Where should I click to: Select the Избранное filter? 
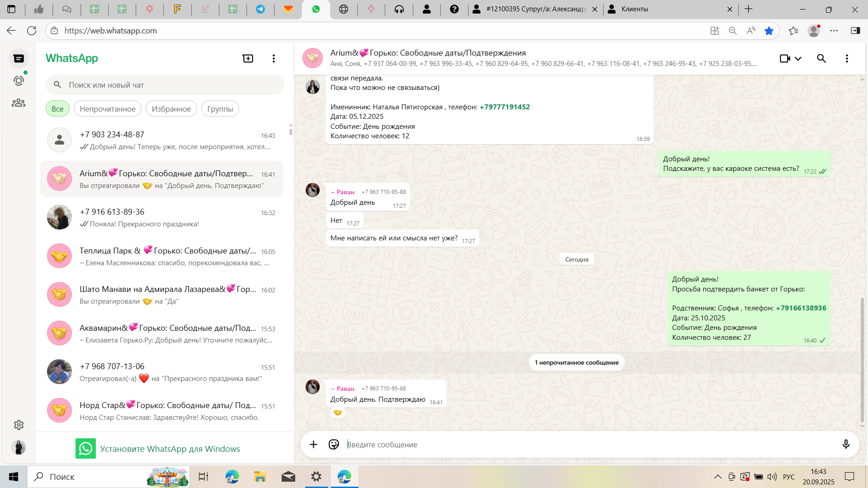click(171, 109)
